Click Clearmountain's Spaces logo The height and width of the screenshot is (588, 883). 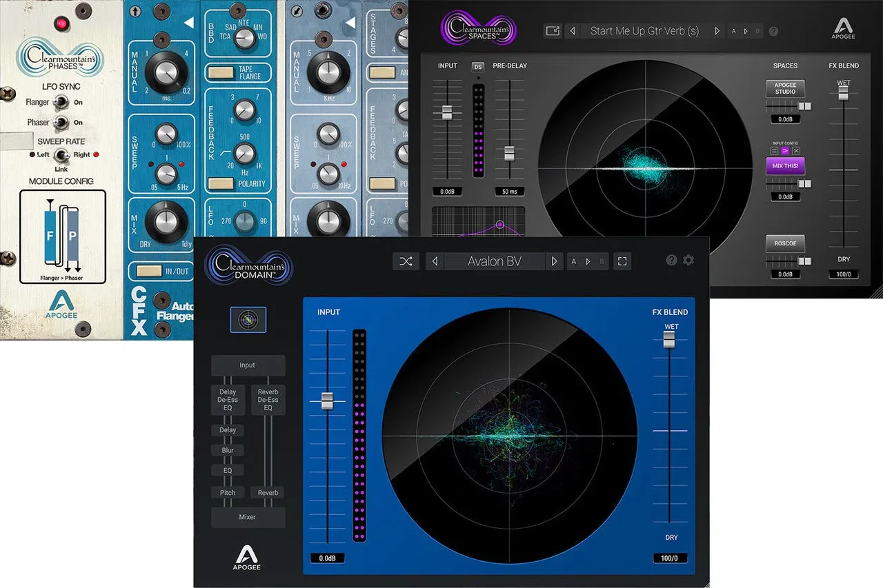478,28
